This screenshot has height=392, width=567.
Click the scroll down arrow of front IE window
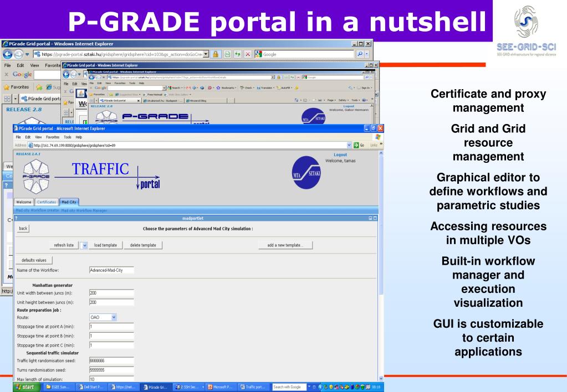(381, 379)
